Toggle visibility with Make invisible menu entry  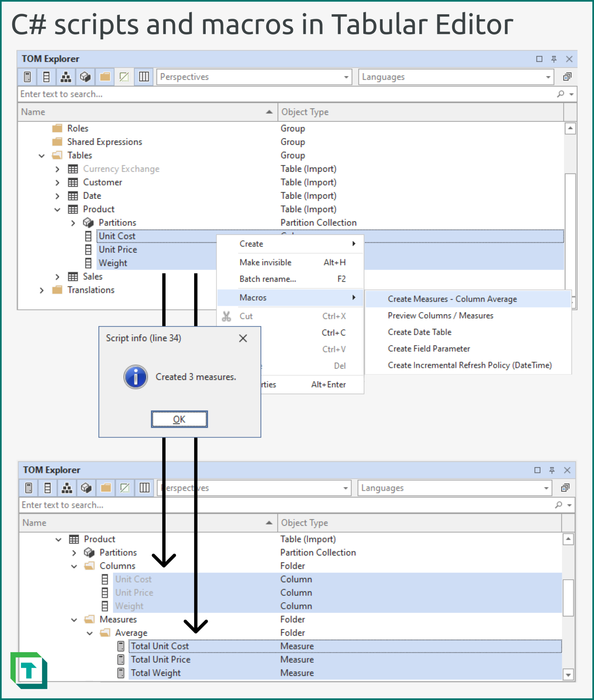pyautogui.click(x=265, y=262)
